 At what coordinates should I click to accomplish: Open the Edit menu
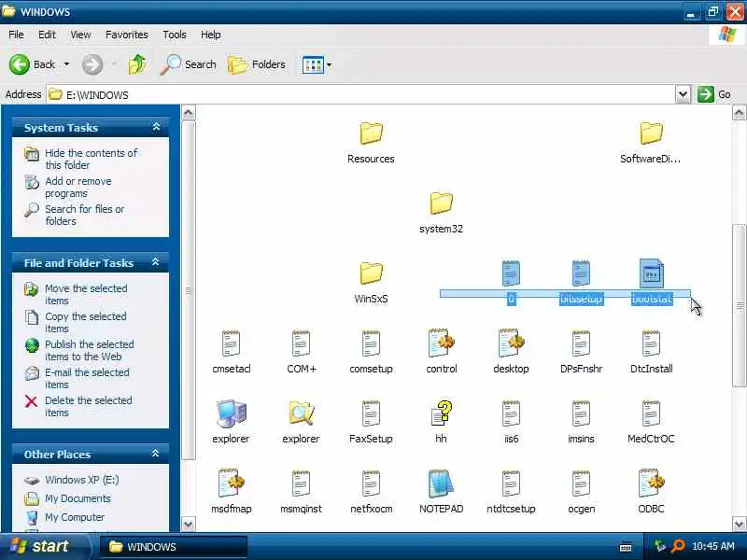point(47,35)
